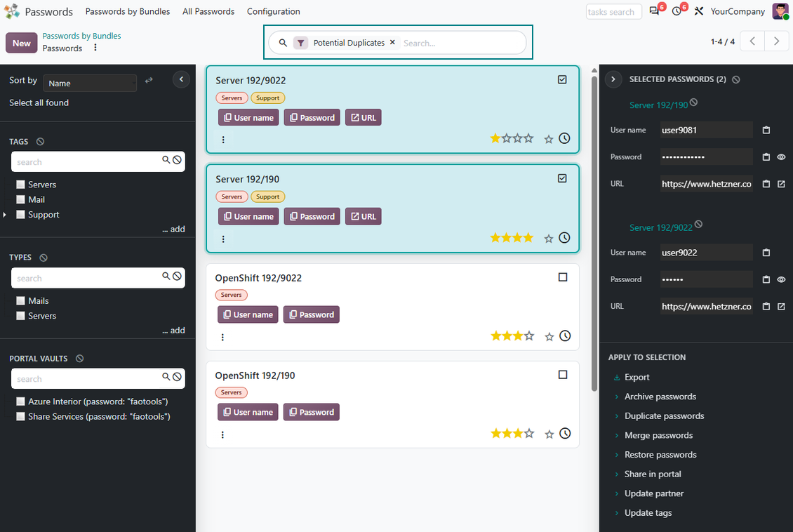Copy Server 192/190 password to clipboard
Viewport: 793px width, 532px height.
tap(766, 157)
